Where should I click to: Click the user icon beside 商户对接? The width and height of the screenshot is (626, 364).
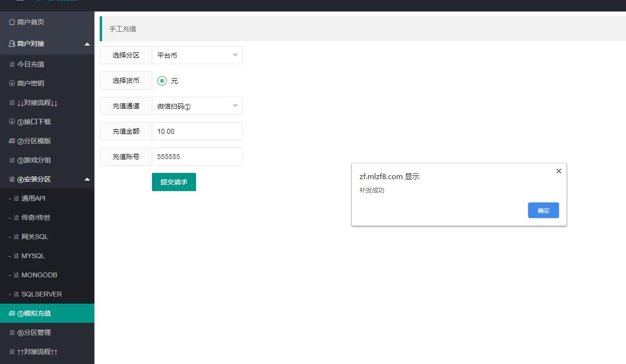(x=12, y=44)
